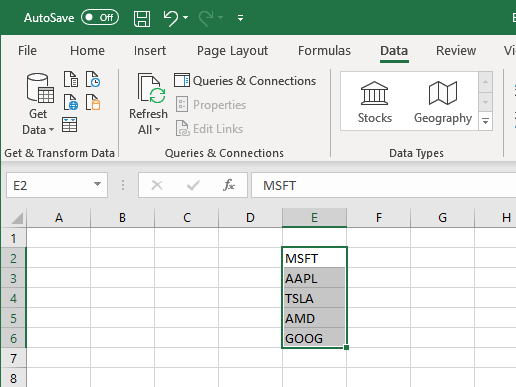Click cell containing MSFT
The width and height of the screenshot is (516, 387).
pyautogui.click(x=314, y=258)
